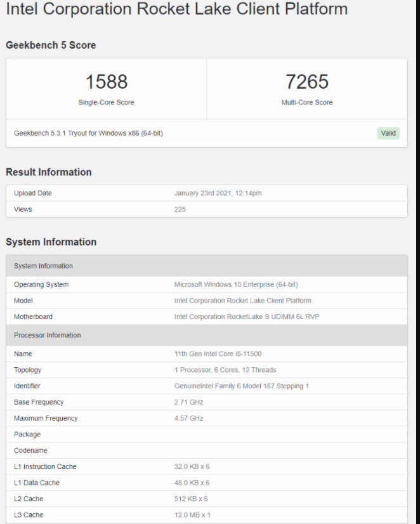Click the Base Frequency label
420x524 pixels.
point(39,402)
